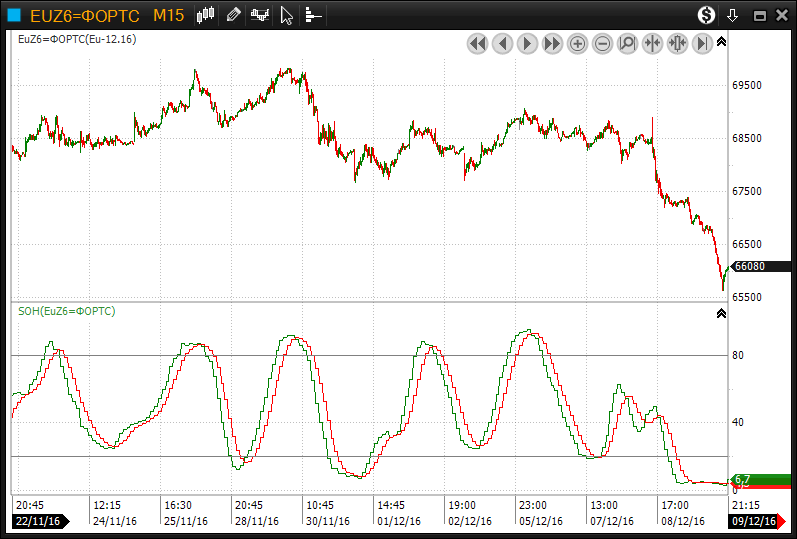Zoom out with the minus button
Image resolution: width=797 pixels, height=539 pixels.
tap(602, 44)
